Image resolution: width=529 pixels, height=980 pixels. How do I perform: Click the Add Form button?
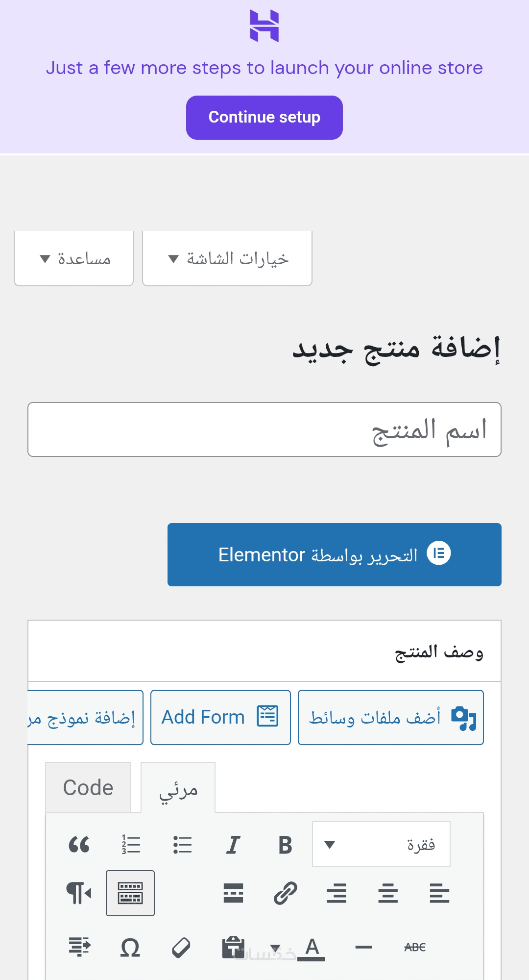(220, 717)
